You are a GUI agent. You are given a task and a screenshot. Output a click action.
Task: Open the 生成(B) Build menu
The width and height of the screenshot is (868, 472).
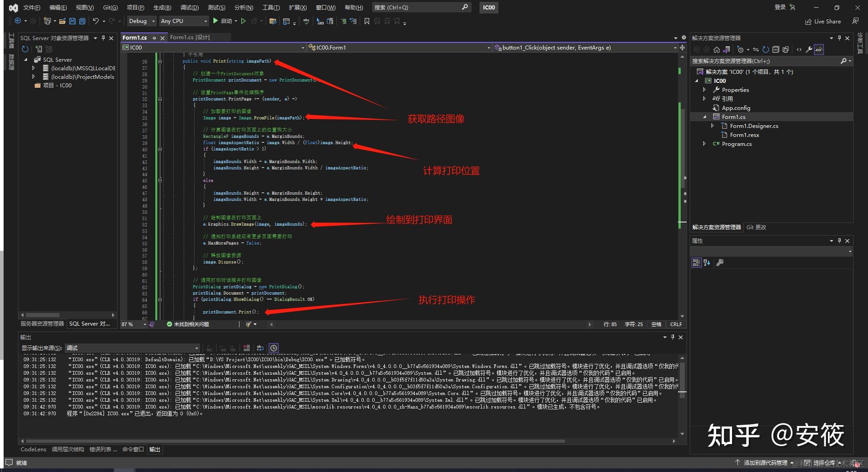(162, 8)
